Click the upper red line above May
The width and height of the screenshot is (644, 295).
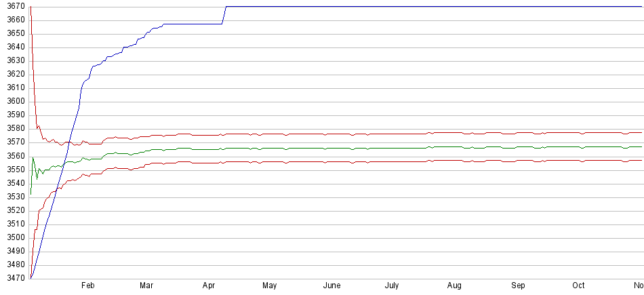coord(270,134)
